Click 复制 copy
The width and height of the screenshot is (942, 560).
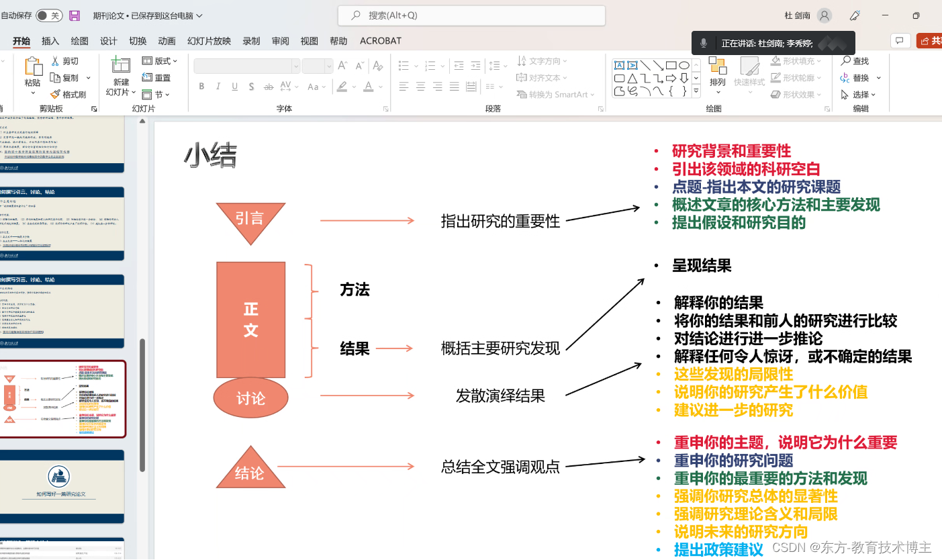pos(64,78)
